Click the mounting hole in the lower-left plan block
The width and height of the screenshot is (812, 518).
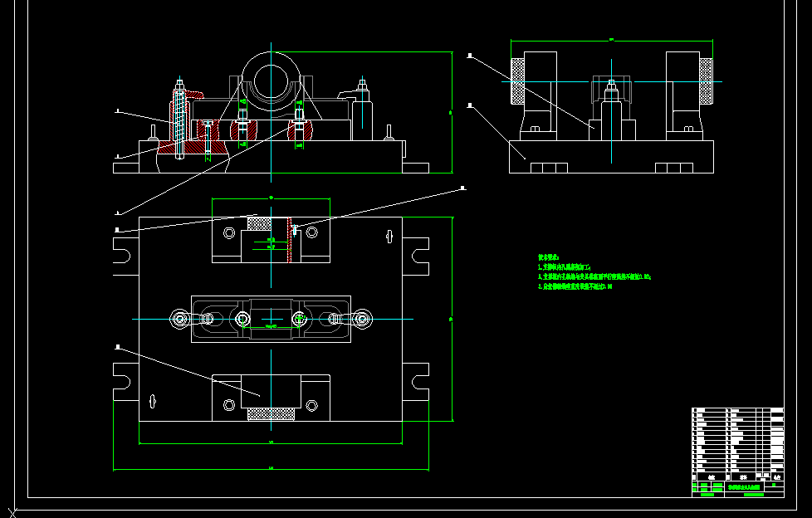point(229,404)
